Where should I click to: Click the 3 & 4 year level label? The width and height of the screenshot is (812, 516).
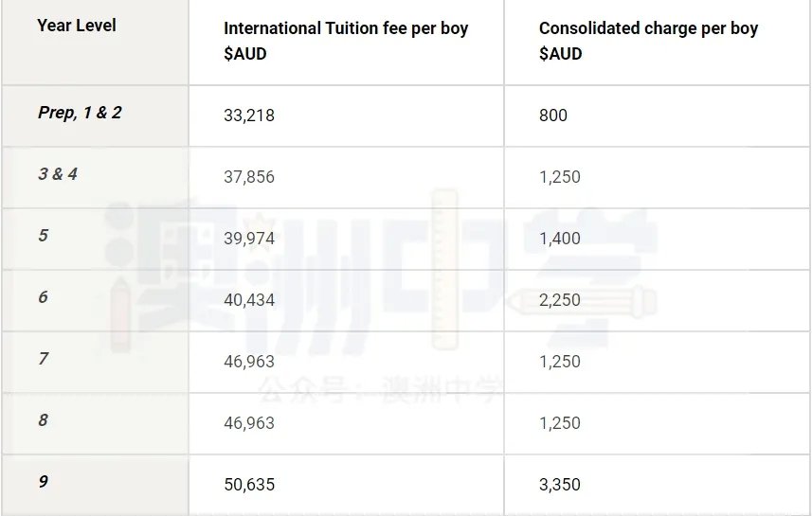coord(58,174)
